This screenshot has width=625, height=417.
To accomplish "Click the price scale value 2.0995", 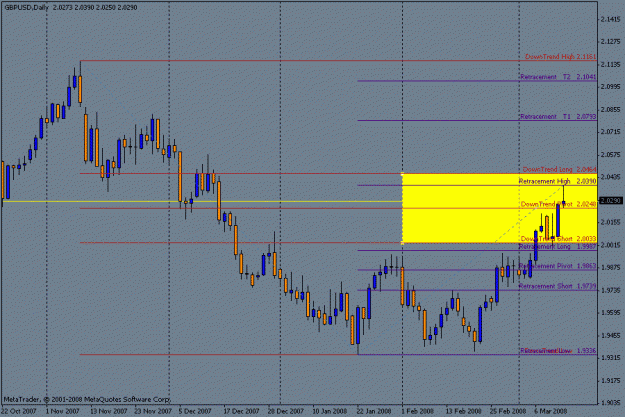I will (x=611, y=87).
